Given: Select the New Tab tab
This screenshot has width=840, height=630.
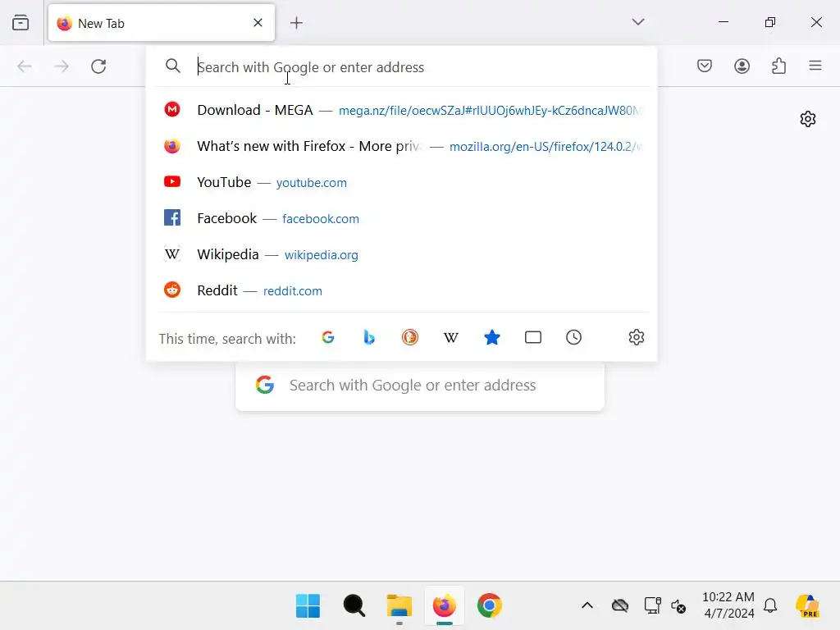Looking at the screenshot, I should pyautogui.click(x=162, y=23).
